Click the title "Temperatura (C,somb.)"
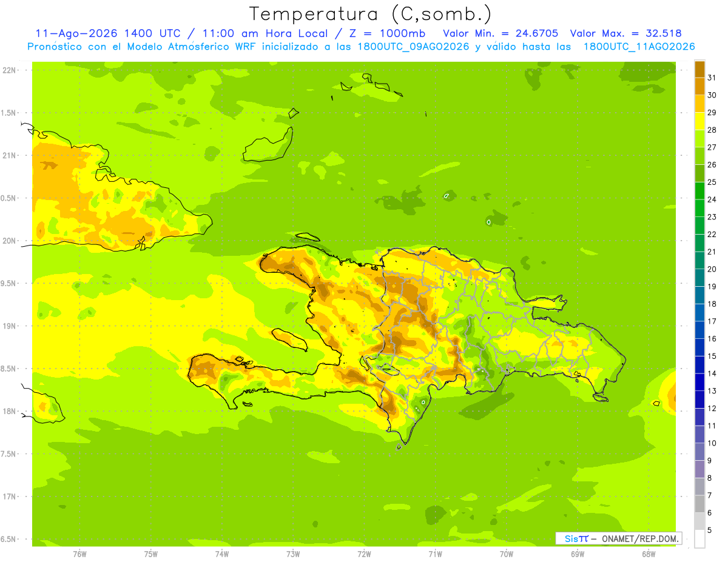This screenshot has height=562, width=728. [370, 15]
